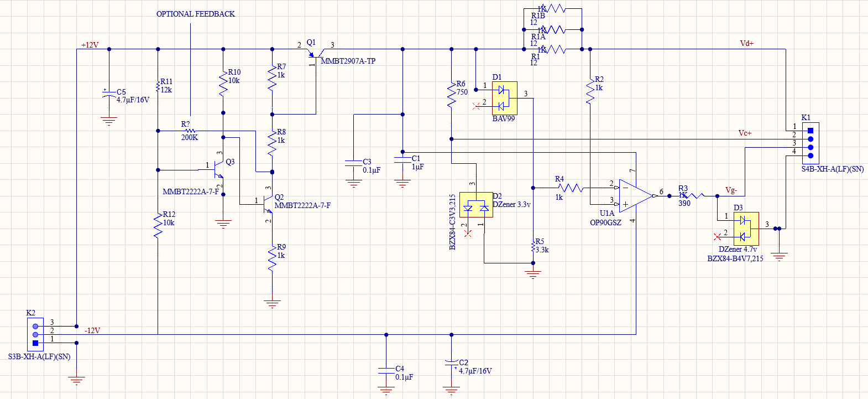This screenshot has width=868, height=399.
Task: Pick the D2 zener diode symbol
Action: coord(476,205)
